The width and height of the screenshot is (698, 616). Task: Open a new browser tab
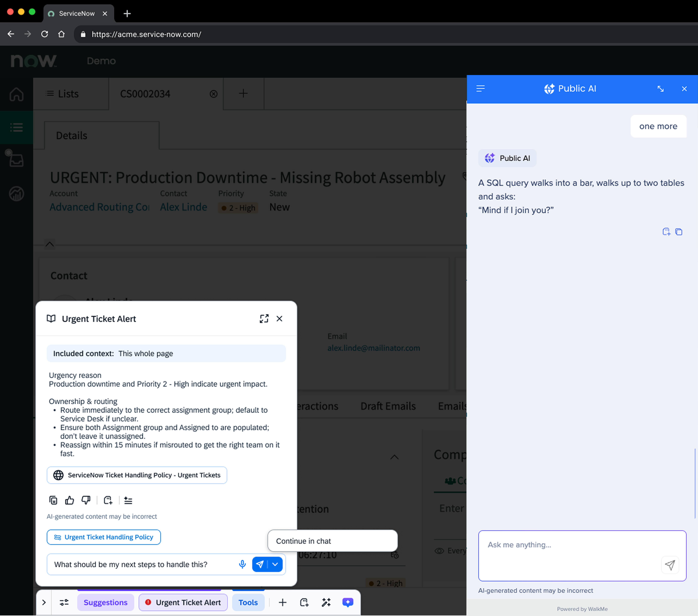127,13
